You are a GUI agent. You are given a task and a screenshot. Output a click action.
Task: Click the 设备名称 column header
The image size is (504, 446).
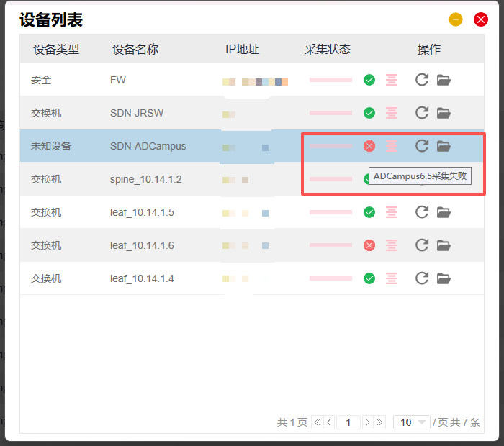(135, 50)
